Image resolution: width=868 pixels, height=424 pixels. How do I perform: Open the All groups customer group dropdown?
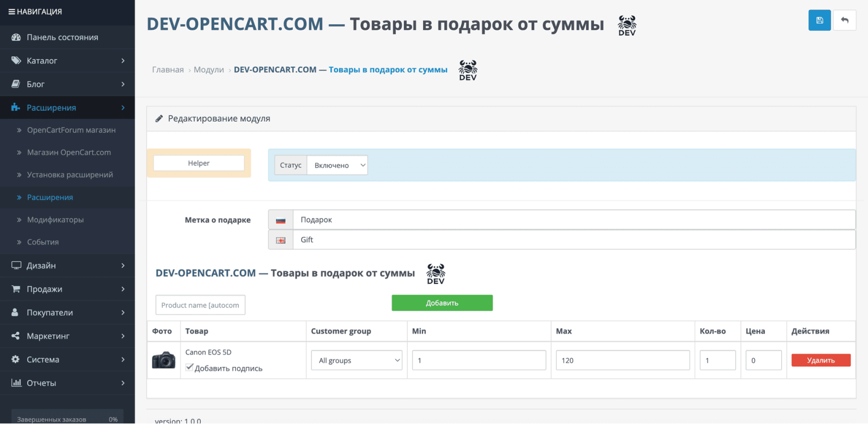tap(357, 361)
